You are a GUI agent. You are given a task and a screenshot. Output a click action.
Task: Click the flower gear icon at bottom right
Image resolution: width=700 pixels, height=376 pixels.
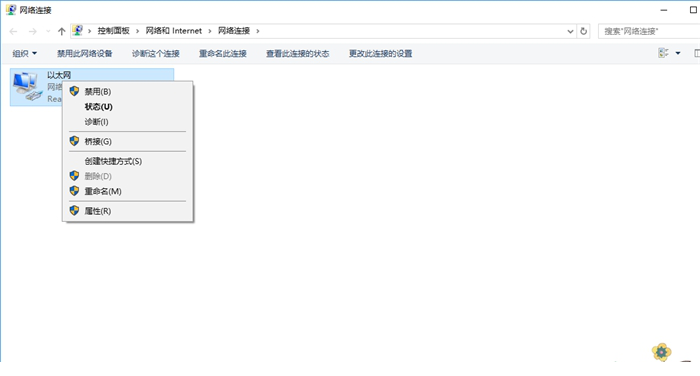(662, 352)
